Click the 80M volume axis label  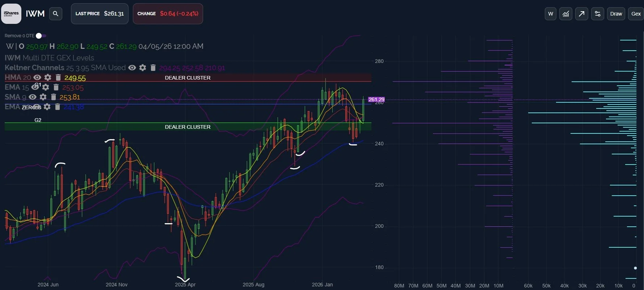point(399,286)
